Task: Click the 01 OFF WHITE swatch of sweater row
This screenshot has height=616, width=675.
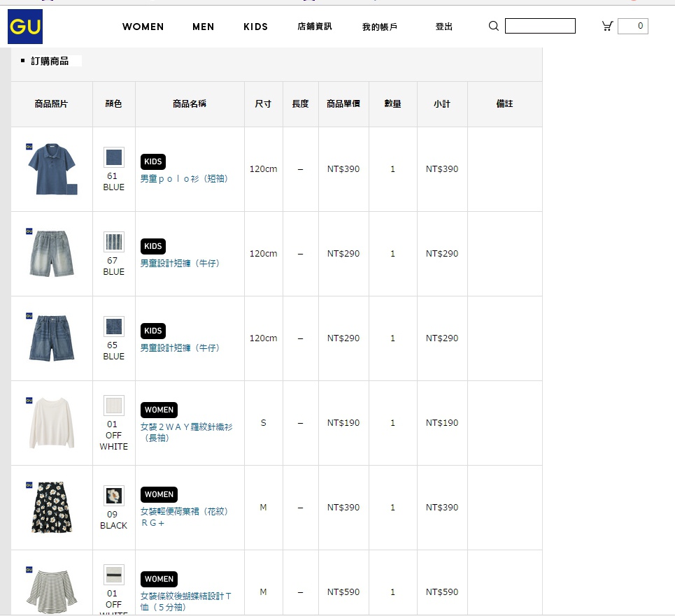Action: coord(113,406)
